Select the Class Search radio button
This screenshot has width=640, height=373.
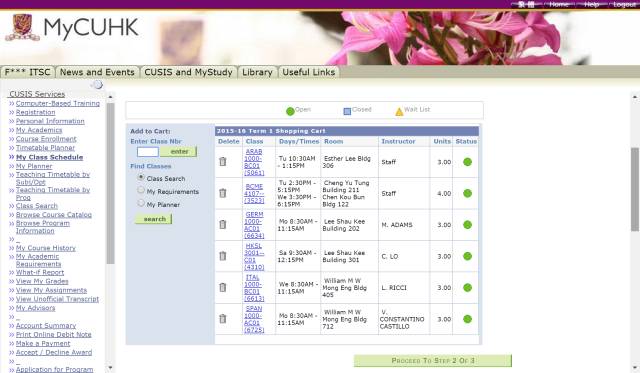[141, 178]
